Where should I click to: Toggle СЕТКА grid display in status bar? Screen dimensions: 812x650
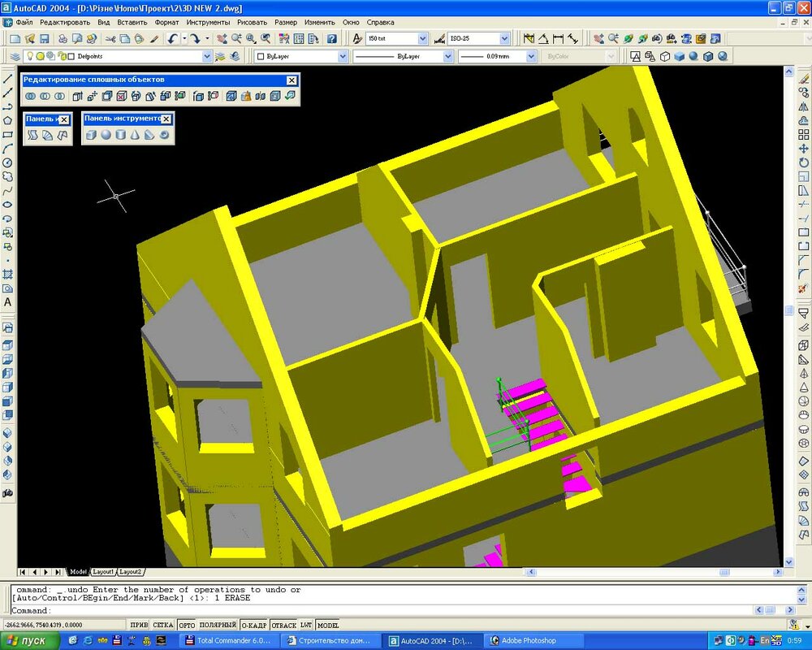coord(163,625)
